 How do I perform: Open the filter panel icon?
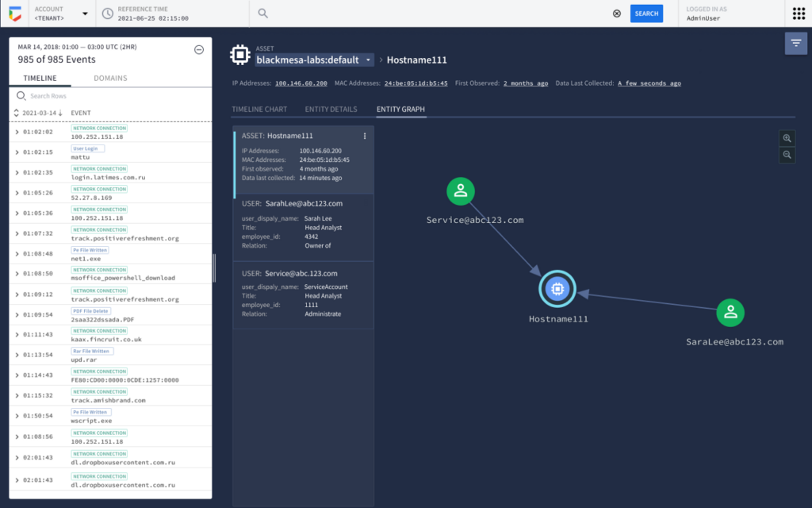click(x=795, y=43)
